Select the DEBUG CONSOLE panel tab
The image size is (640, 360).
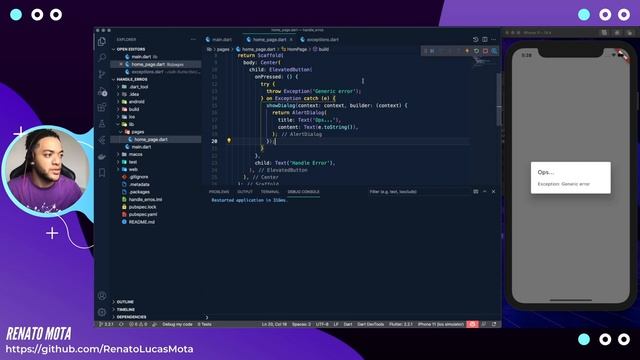[303, 191]
